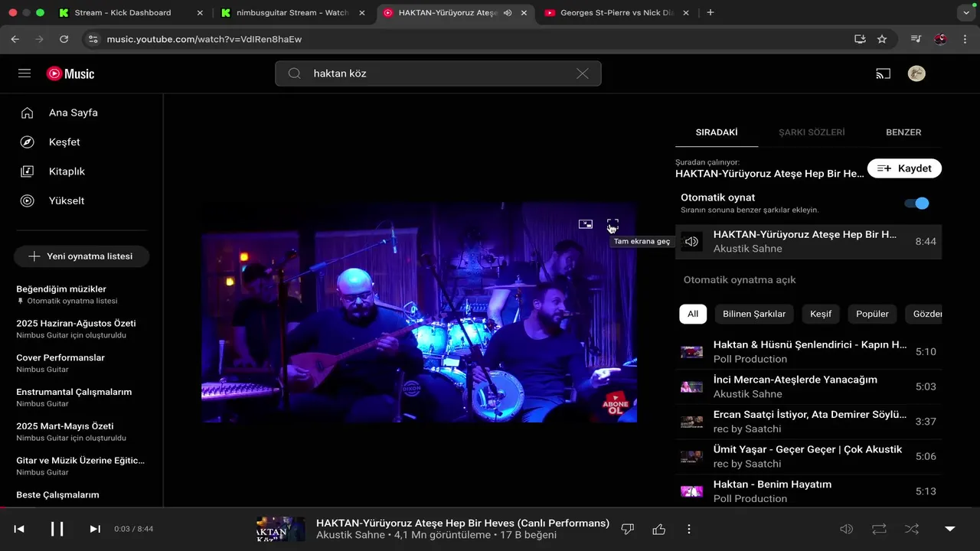The image size is (980, 551).
Task: Click Akustik Sahne artist link in player bar
Action: (351, 535)
